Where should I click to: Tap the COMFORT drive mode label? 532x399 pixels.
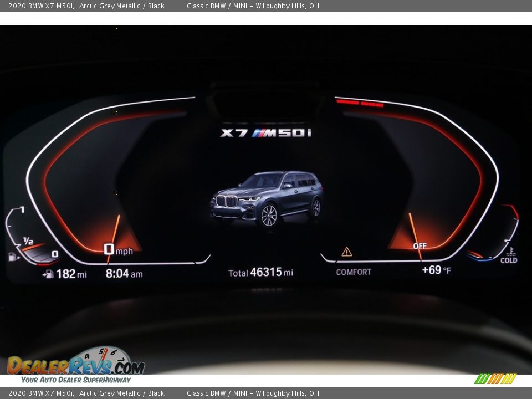pyautogui.click(x=354, y=272)
